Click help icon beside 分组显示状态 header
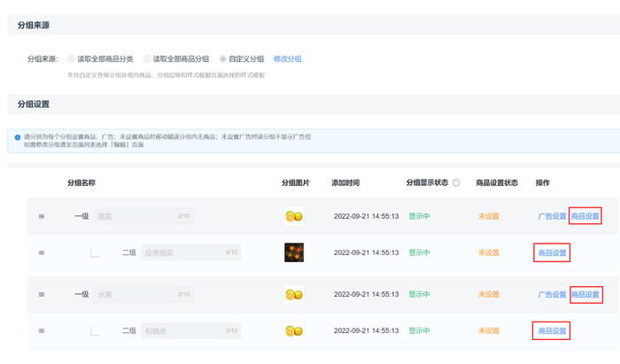Viewport: 620px width, 364px height. pyautogui.click(x=456, y=182)
